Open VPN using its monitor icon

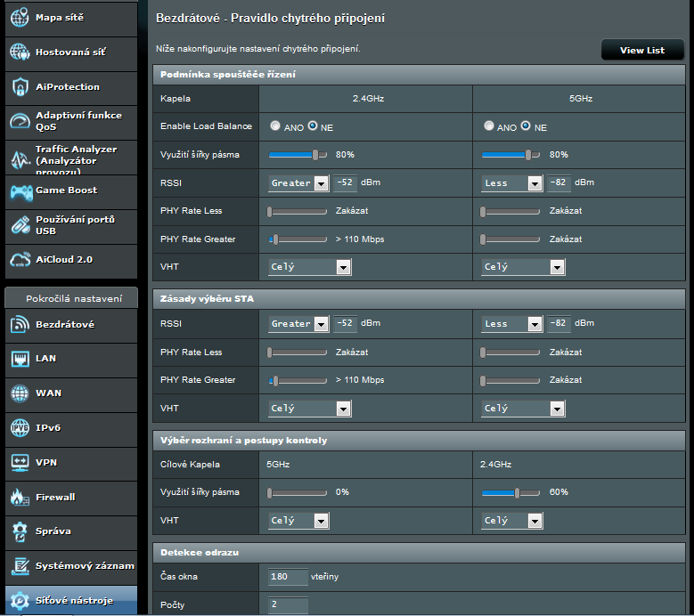[x=20, y=462]
